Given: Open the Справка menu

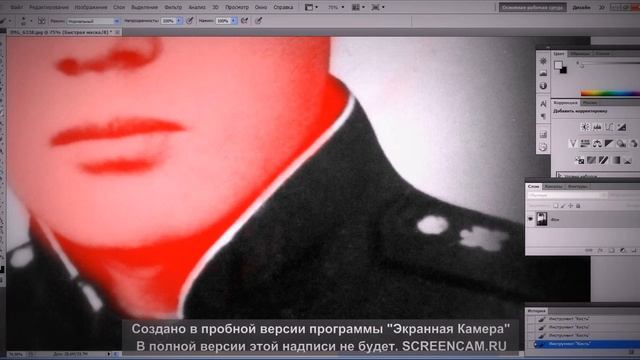Looking at the screenshot, I should [283, 7].
